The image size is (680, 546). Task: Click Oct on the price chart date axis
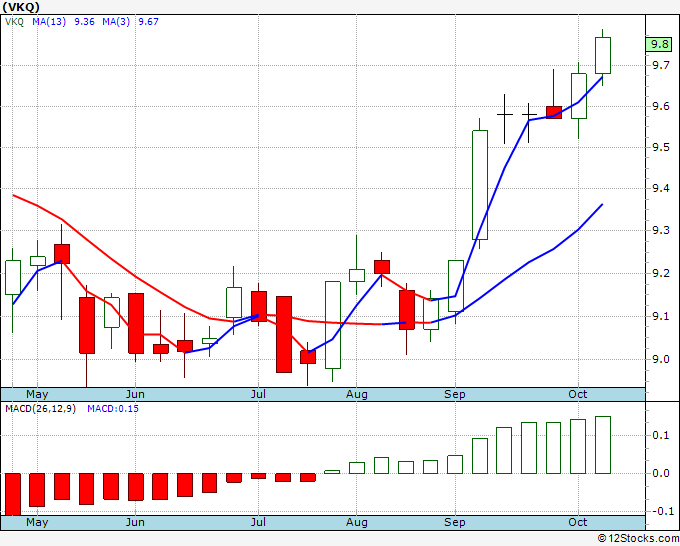(x=578, y=395)
